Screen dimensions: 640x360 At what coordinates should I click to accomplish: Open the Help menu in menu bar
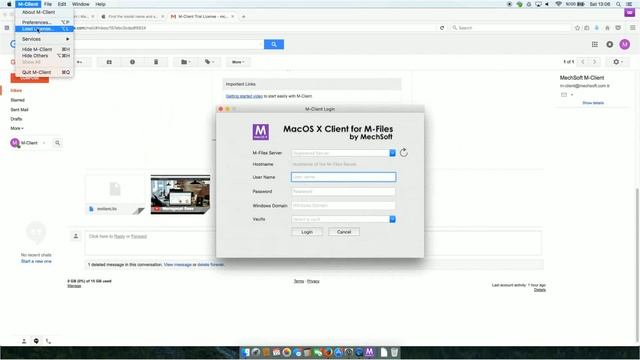pos(100,4)
